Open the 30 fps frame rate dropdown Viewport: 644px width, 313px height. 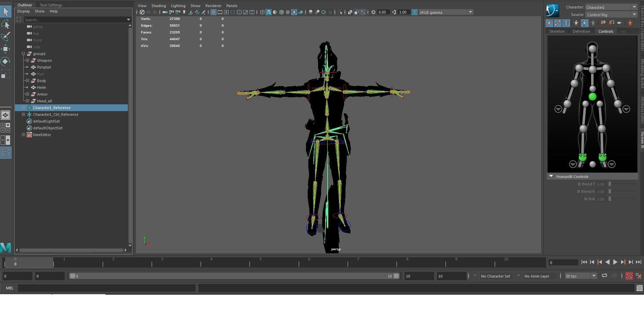pyautogui.click(x=581, y=276)
